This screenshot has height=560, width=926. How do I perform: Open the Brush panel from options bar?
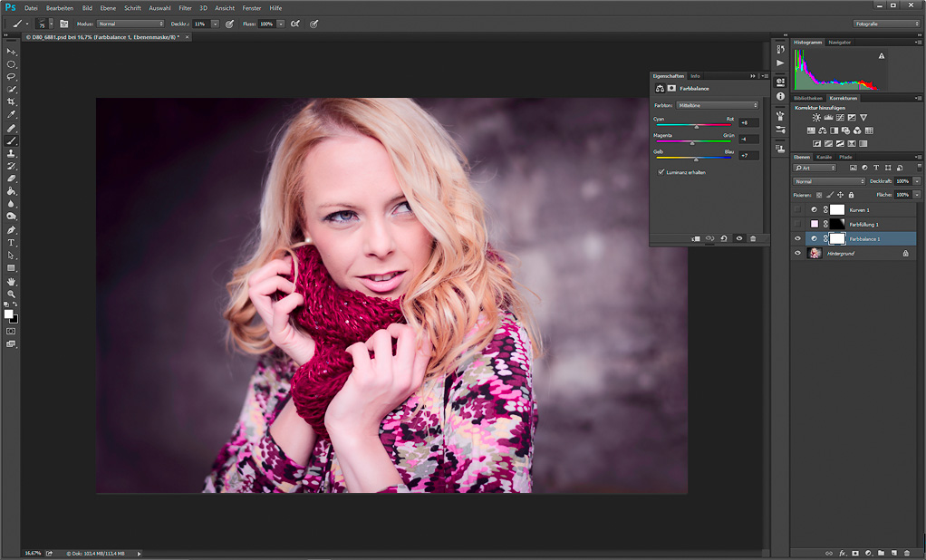click(x=63, y=24)
